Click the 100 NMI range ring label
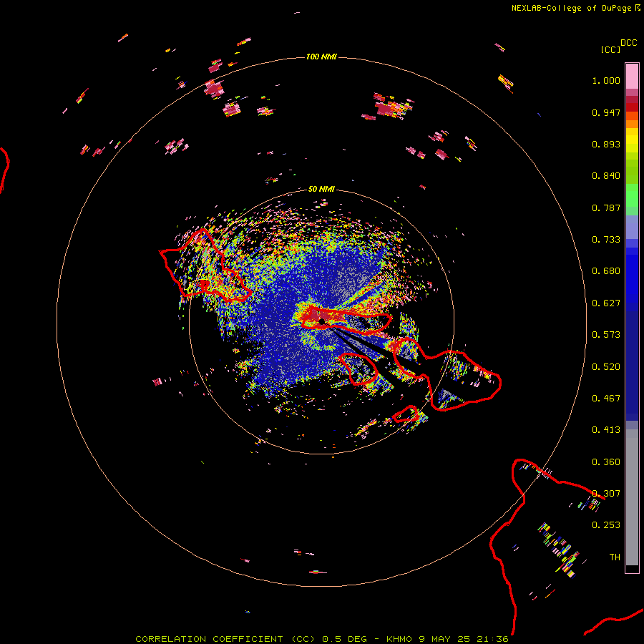The width and height of the screenshot is (644, 644). pyautogui.click(x=321, y=57)
